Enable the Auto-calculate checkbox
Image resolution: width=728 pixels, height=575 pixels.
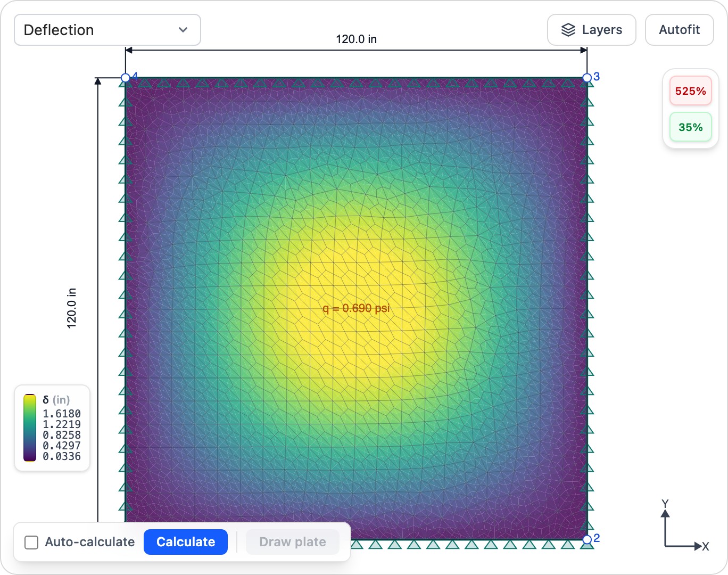click(x=31, y=542)
